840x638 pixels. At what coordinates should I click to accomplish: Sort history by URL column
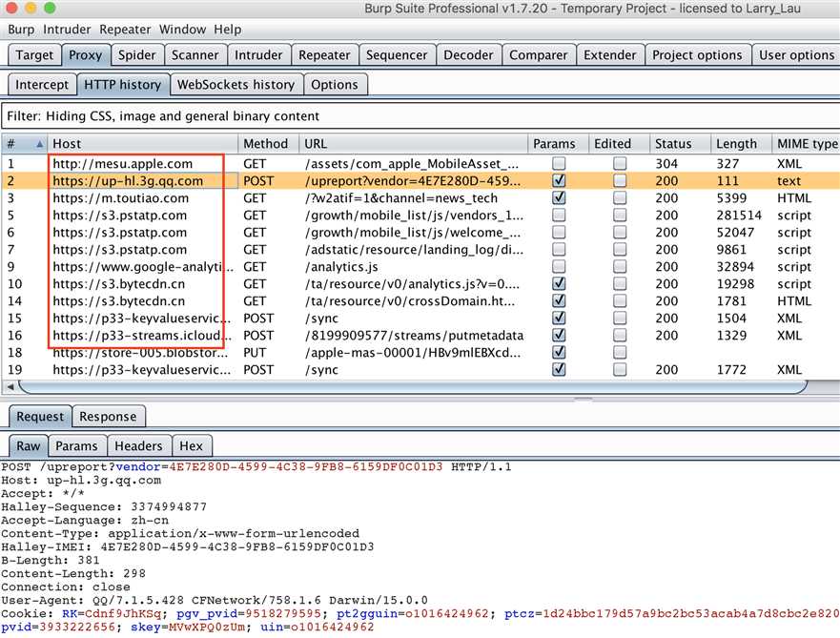[x=413, y=144]
